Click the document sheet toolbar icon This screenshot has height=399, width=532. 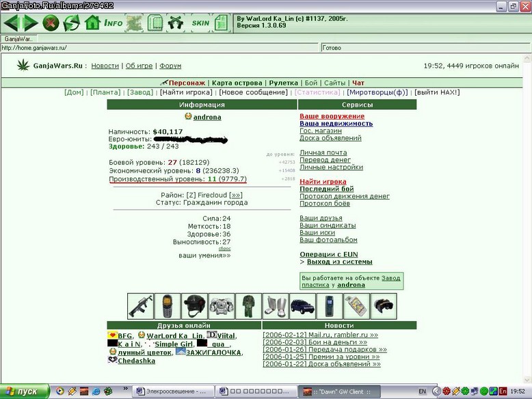click(222, 23)
